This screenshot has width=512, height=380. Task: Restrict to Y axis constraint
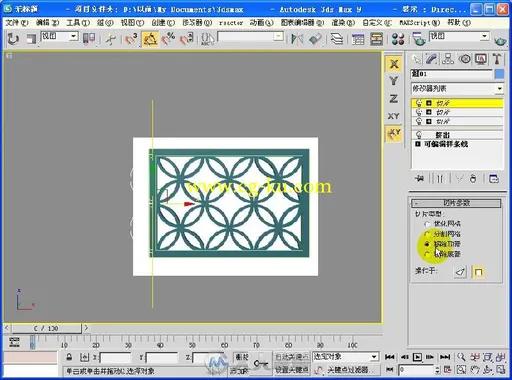pos(394,81)
